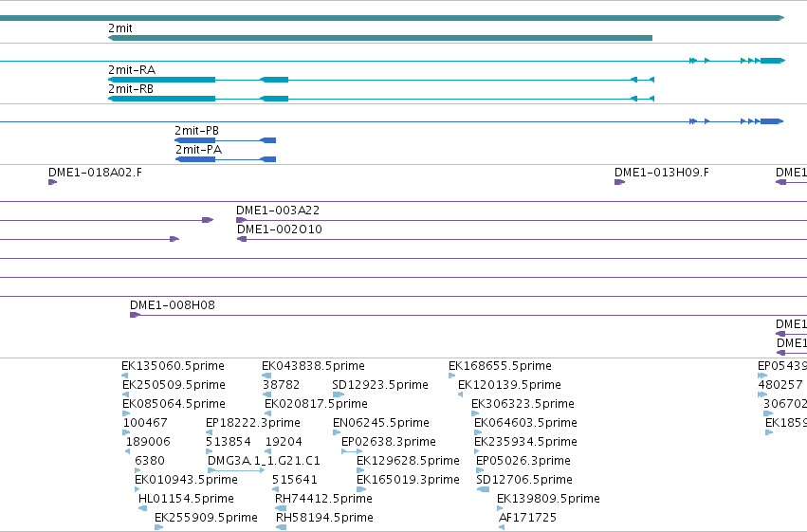Click the EP05026.3prime EST label

(x=523, y=461)
